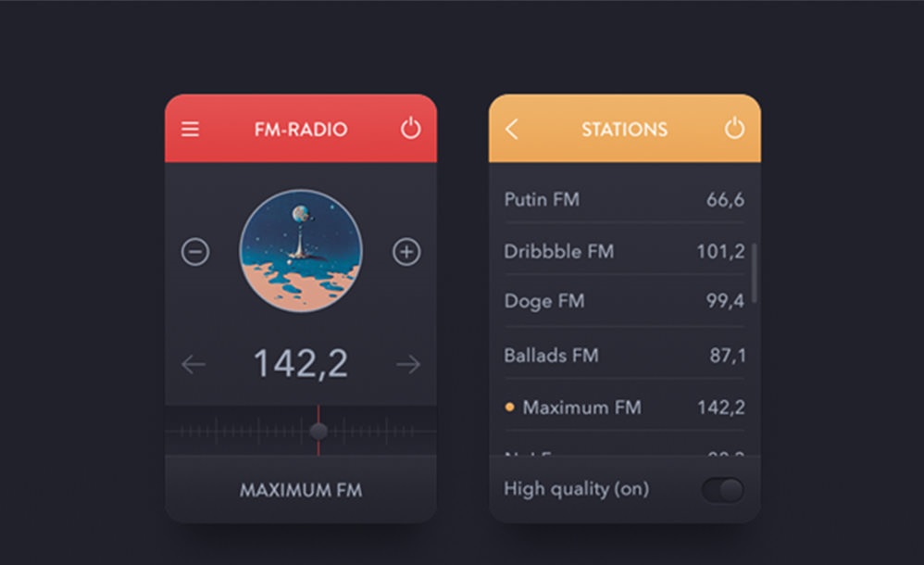Viewport: 924px width, 565px height.
Task: Pick Doge FM station
Action: (623, 302)
